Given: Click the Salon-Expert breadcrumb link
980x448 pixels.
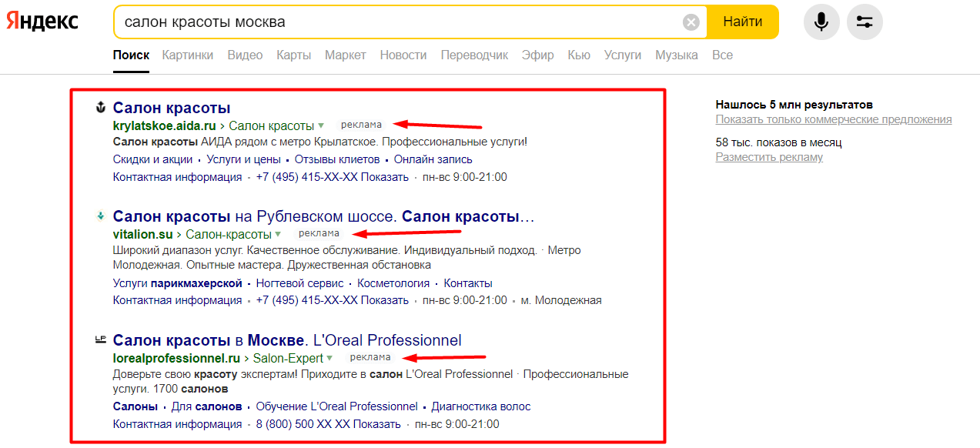Looking at the screenshot, I should point(288,358).
